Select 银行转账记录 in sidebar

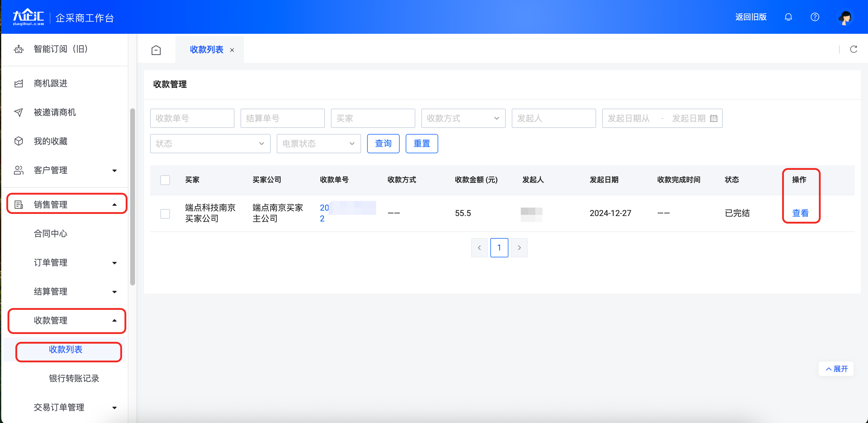tap(74, 378)
